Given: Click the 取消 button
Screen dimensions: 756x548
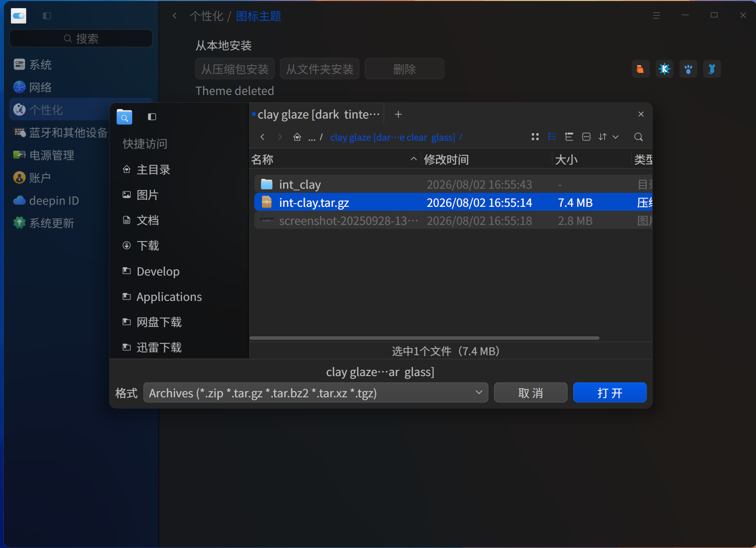Looking at the screenshot, I should 531,393.
